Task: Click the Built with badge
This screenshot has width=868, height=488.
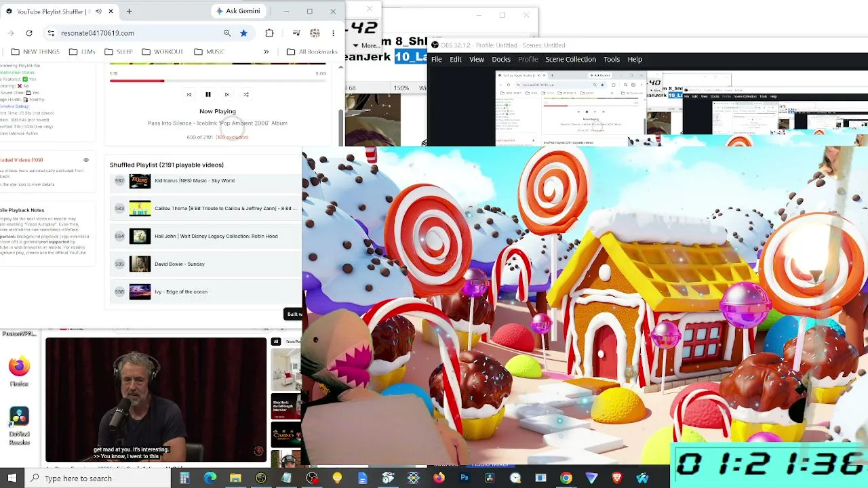Action: coord(294,314)
